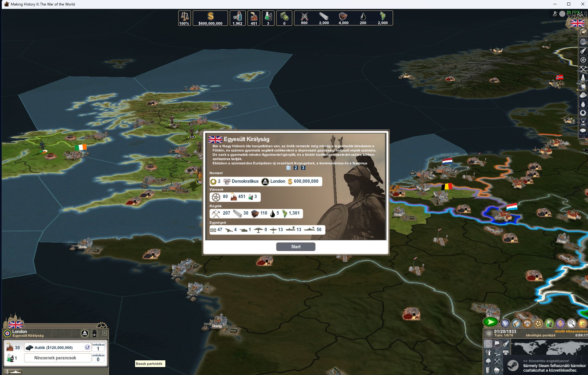Open the gear wheel industry panel
The height and width of the screenshot is (375, 588).
tap(538, 323)
